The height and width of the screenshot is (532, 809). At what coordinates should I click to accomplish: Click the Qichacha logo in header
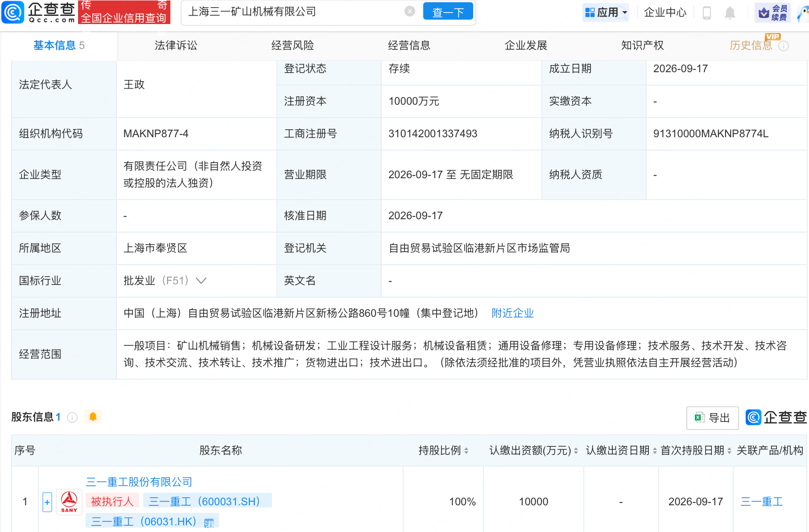click(39, 12)
